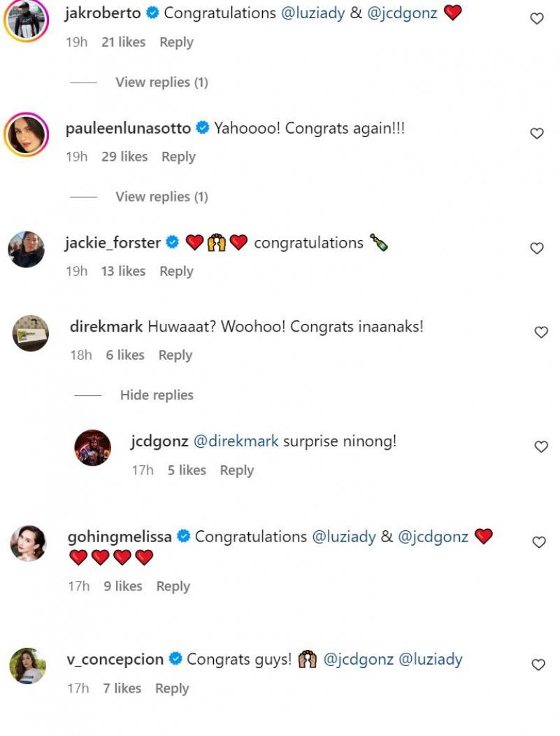560x736 pixels.
Task: Click the jcdgonz avatar in the reply
Action: point(92,448)
